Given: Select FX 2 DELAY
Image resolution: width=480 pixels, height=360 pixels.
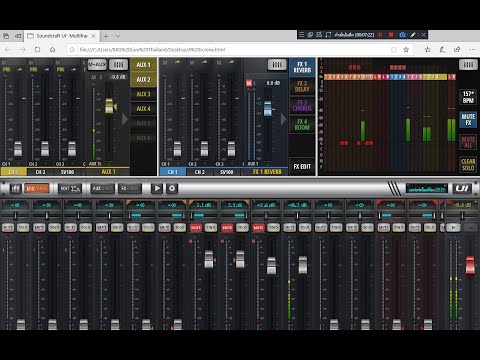Looking at the screenshot, I should coord(302,86).
